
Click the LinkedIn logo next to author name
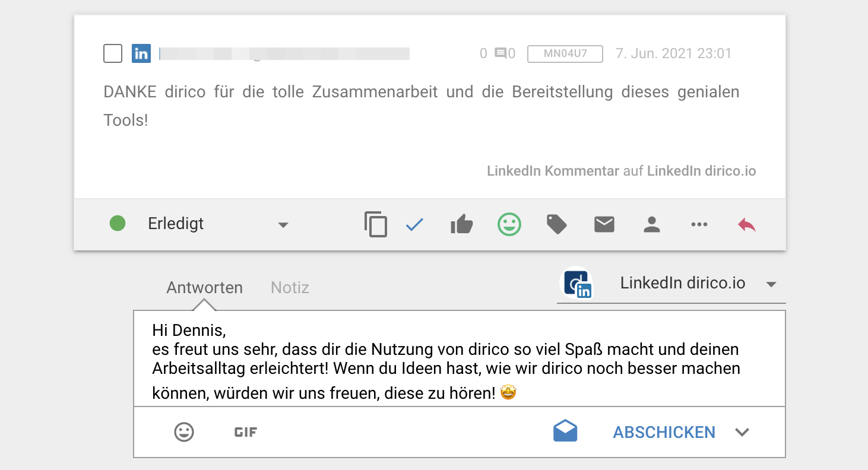(141, 53)
